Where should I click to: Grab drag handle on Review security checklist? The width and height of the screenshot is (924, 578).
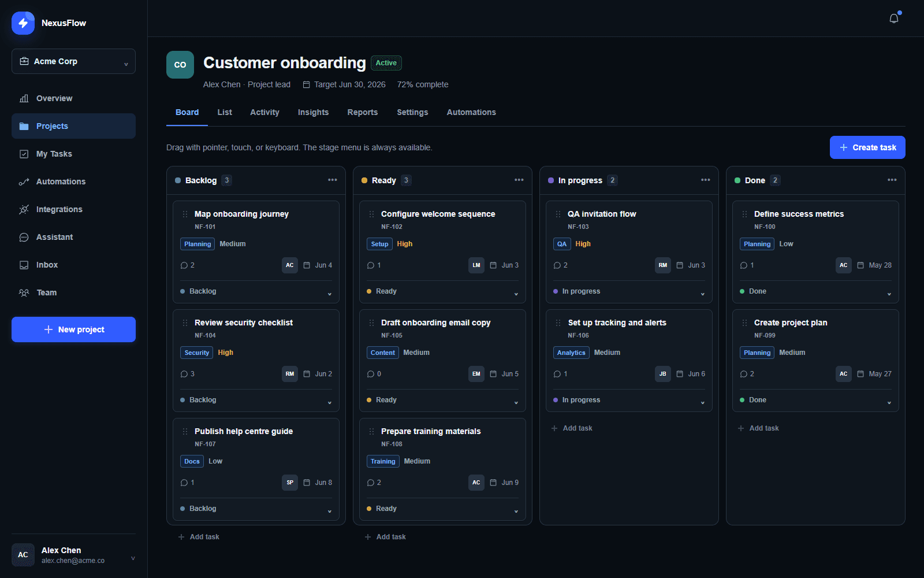(x=185, y=323)
